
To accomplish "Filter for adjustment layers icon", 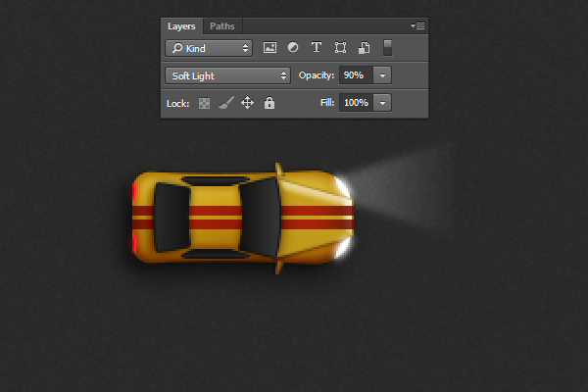I will pos(292,47).
